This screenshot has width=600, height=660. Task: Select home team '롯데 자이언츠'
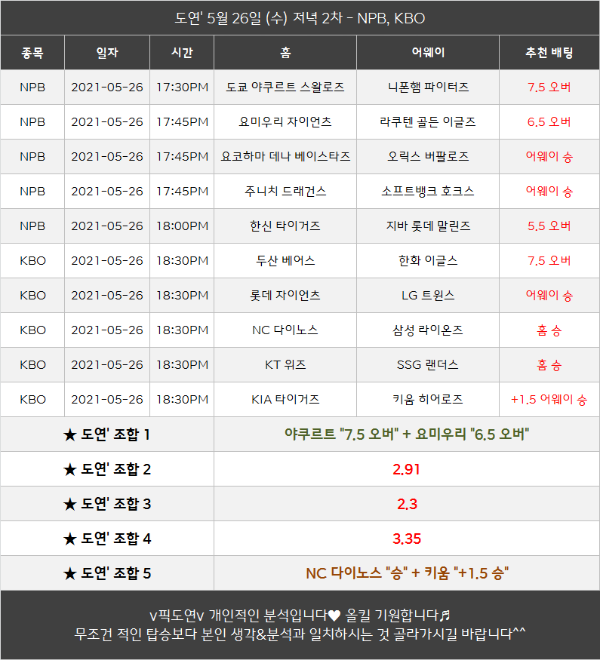[285, 295]
